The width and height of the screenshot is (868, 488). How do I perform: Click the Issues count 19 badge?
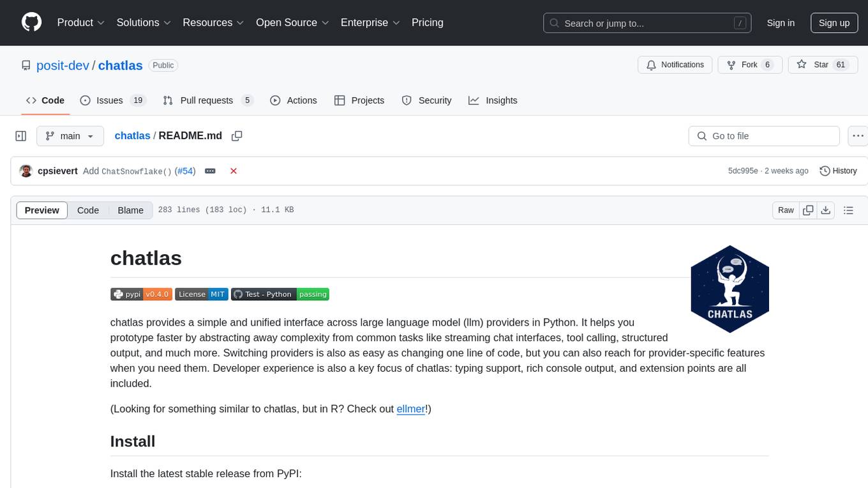coord(137,100)
